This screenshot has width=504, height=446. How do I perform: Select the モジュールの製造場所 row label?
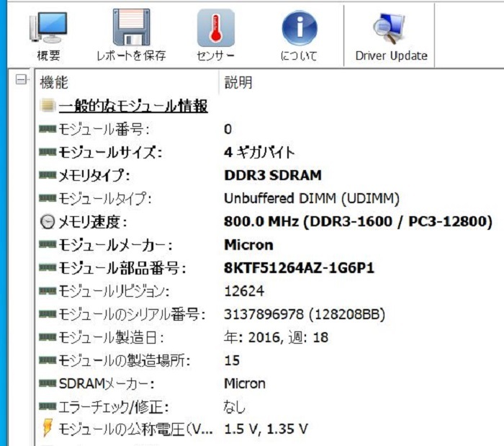point(124,361)
